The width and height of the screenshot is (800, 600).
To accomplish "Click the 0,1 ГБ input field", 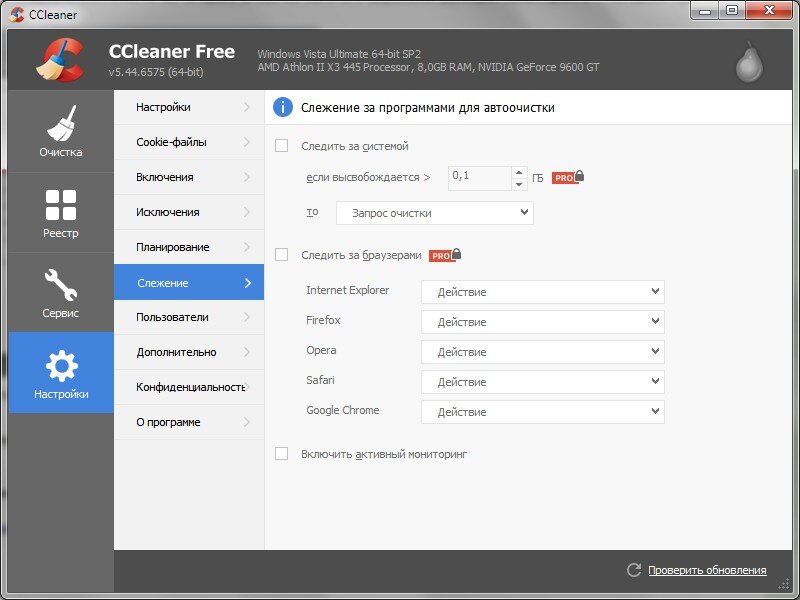I will pyautogui.click(x=480, y=178).
